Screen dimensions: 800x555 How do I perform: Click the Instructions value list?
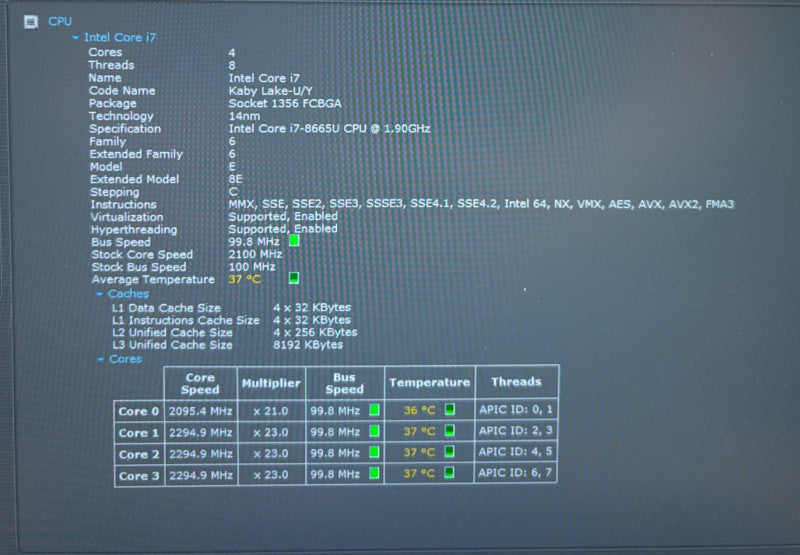click(x=481, y=204)
